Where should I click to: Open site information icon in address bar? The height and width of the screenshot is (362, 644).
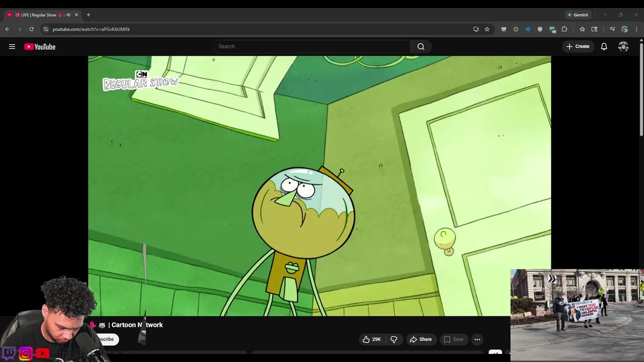click(46, 29)
